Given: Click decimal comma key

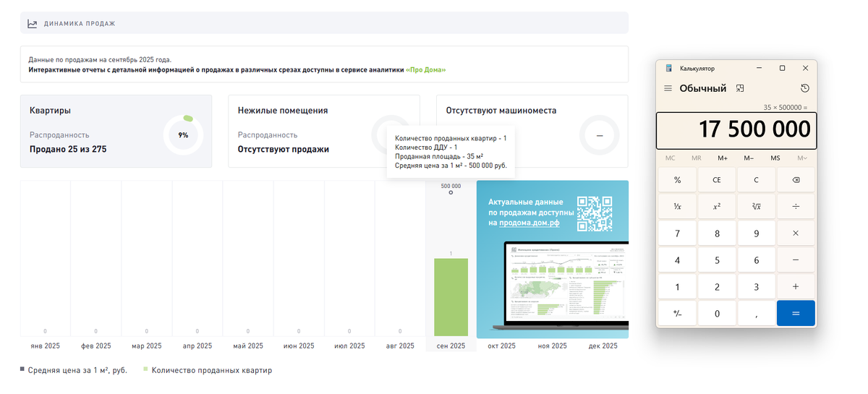Looking at the screenshot, I should coord(756,314).
